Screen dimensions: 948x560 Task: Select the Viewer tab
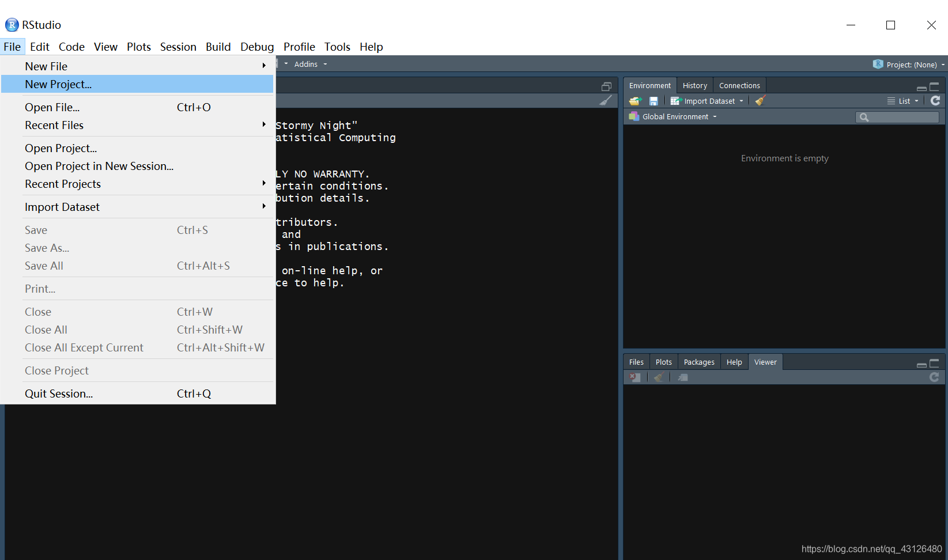765,362
